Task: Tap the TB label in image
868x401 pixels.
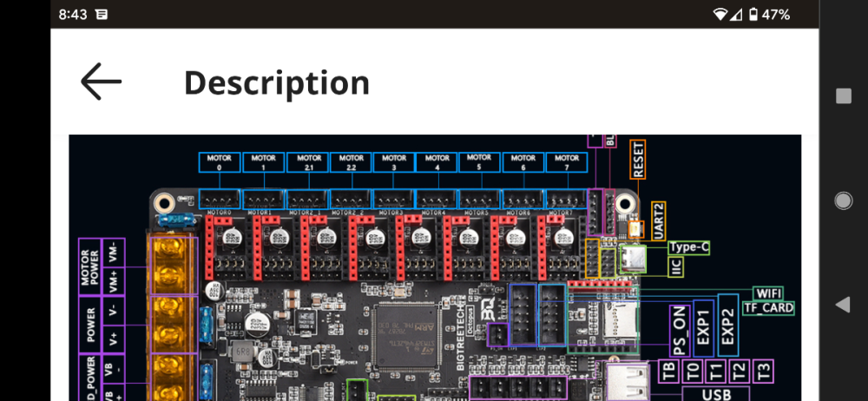Action: (668, 371)
